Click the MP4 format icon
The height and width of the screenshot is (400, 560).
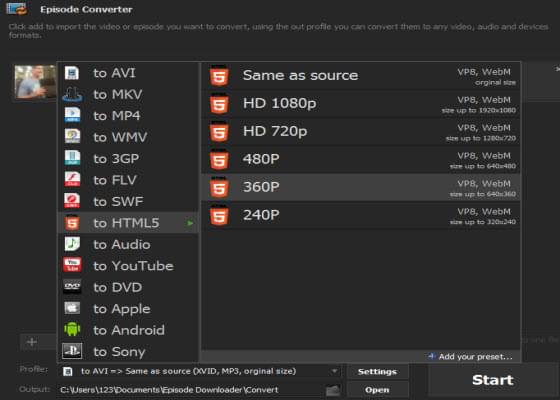coord(72,115)
